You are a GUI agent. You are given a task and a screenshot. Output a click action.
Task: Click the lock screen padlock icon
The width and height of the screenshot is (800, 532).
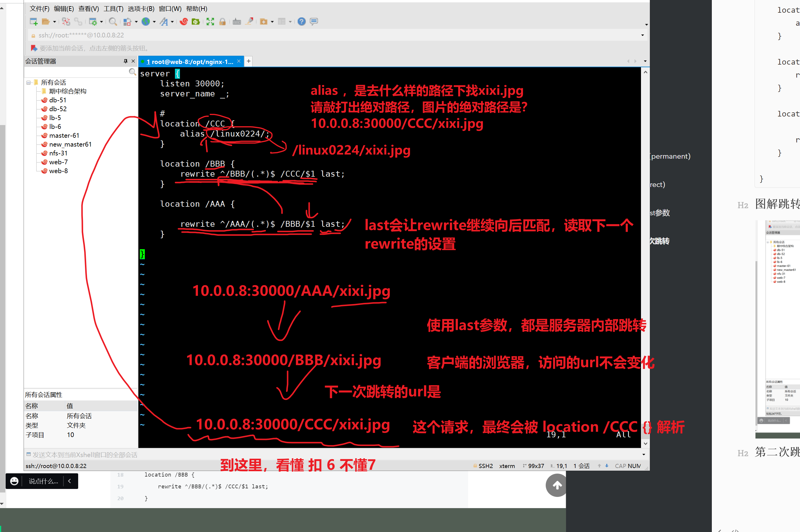tap(222, 22)
